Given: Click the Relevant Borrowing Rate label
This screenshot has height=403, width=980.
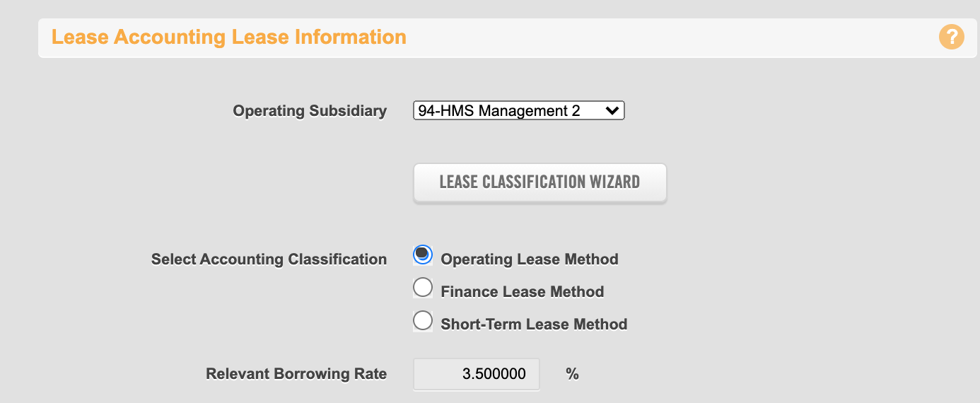Looking at the screenshot, I should 296,374.
